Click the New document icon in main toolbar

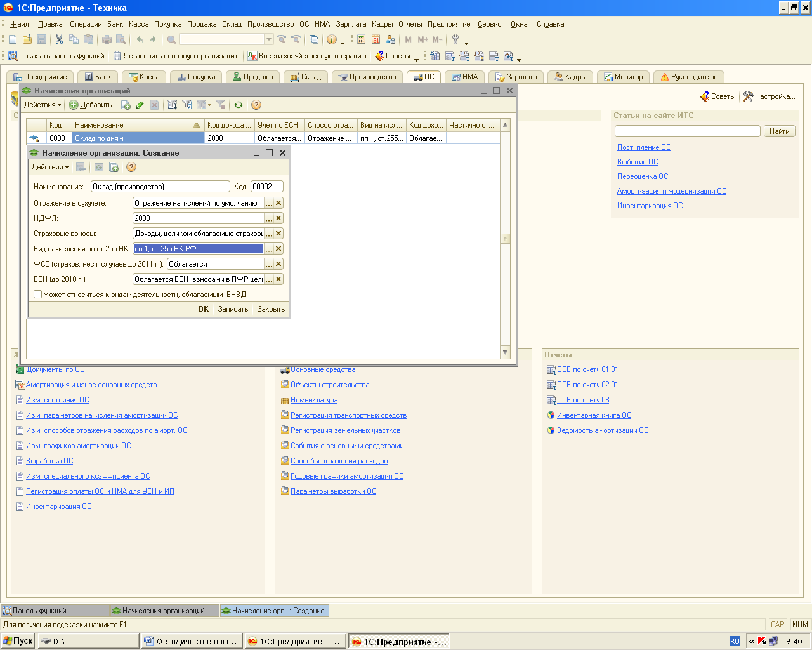[x=13, y=39]
